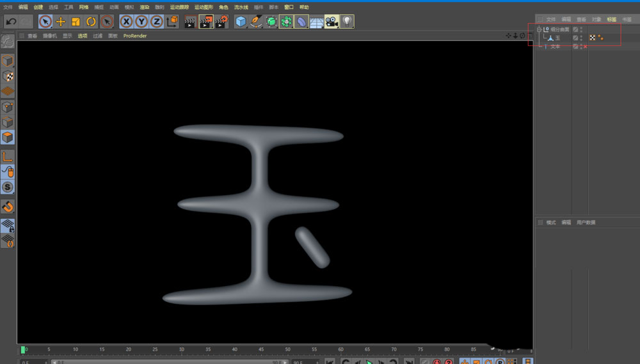The image size is (640, 364).
Task: Open the 渲染 menu in the menu bar
Action: click(x=145, y=7)
